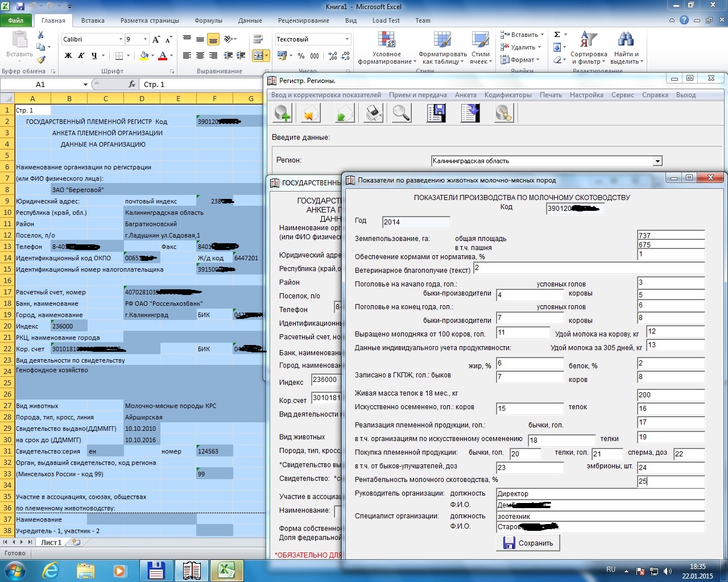
Task: Click the Удалить cells button
Action: 522,47
